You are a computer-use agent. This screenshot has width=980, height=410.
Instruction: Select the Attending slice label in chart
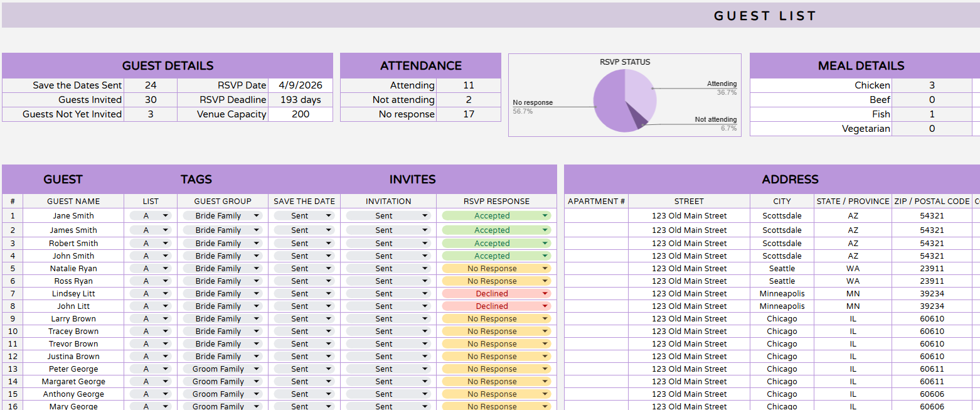pyautogui.click(x=722, y=84)
